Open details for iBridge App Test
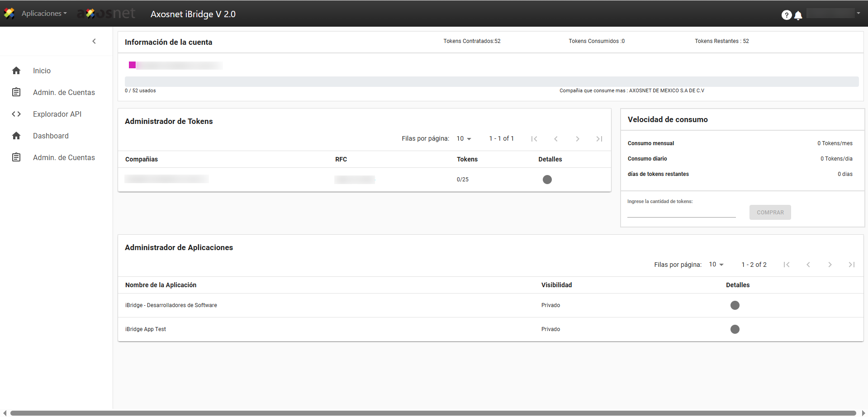Viewport: 868px width, 417px height. pyautogui.click(x=735, y=329)
